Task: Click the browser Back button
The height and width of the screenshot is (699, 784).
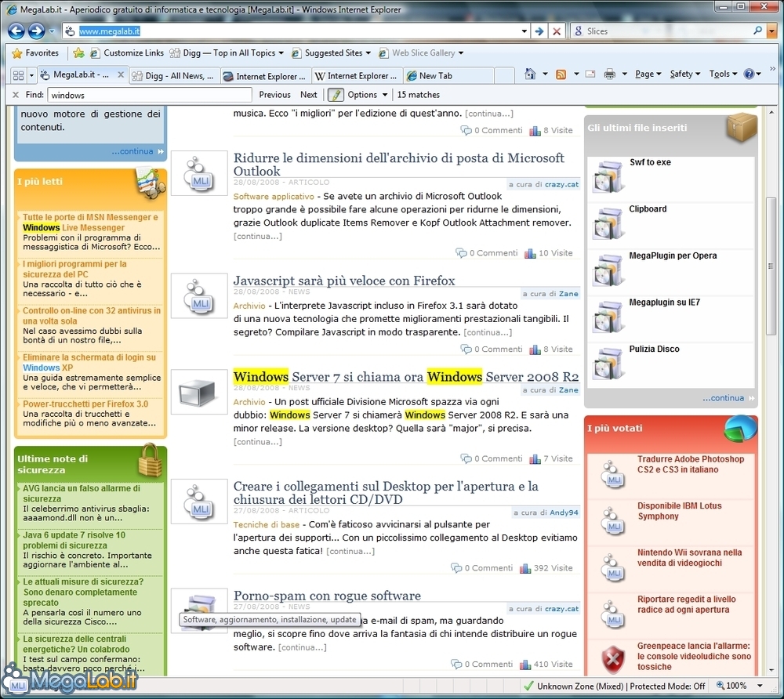Action: tap(16, 31)
